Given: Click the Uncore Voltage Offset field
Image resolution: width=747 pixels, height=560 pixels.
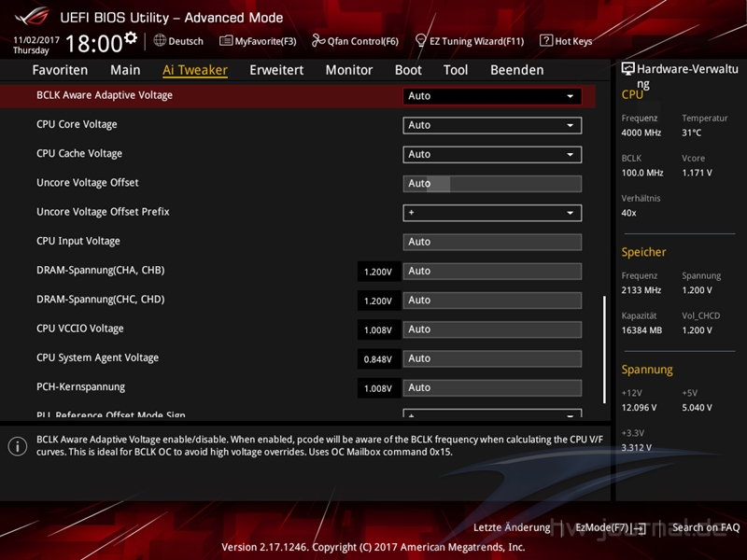Looking at the screenshot, I should pyautogui.click(x=492, y=184).
